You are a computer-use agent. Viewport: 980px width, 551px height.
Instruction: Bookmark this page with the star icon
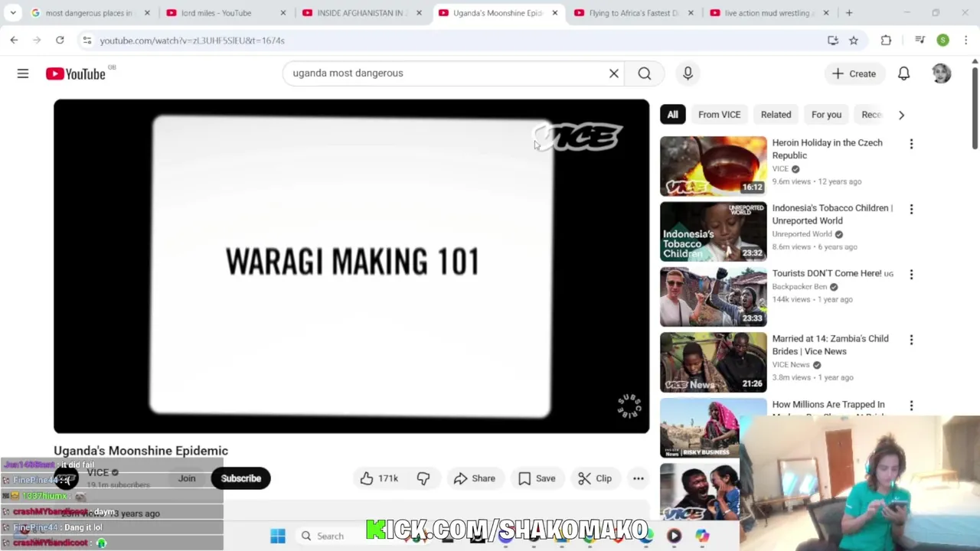tap(854, 40)
